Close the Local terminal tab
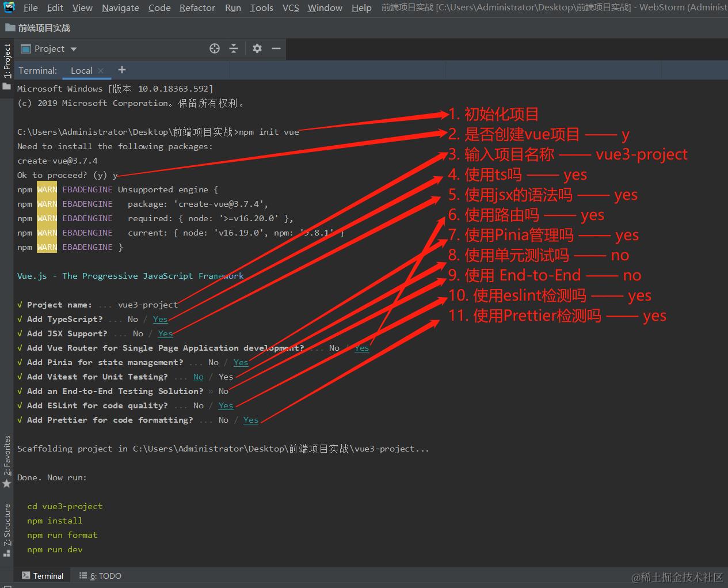 (x=101, y=70)
